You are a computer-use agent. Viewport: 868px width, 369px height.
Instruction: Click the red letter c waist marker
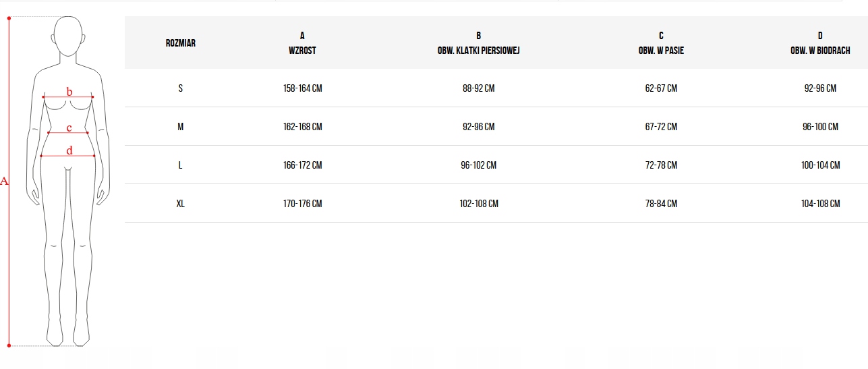coord(69,128)
